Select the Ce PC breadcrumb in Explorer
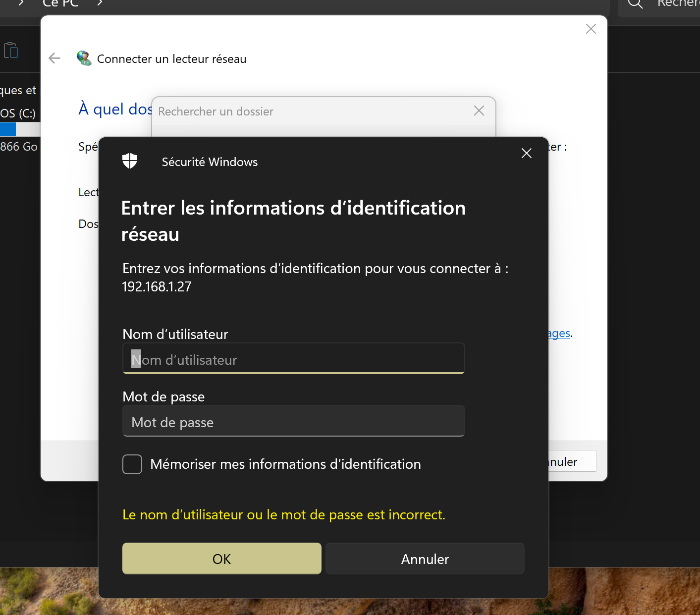The width and height of the screenshot is (700, 615). (x=60, y=3)
